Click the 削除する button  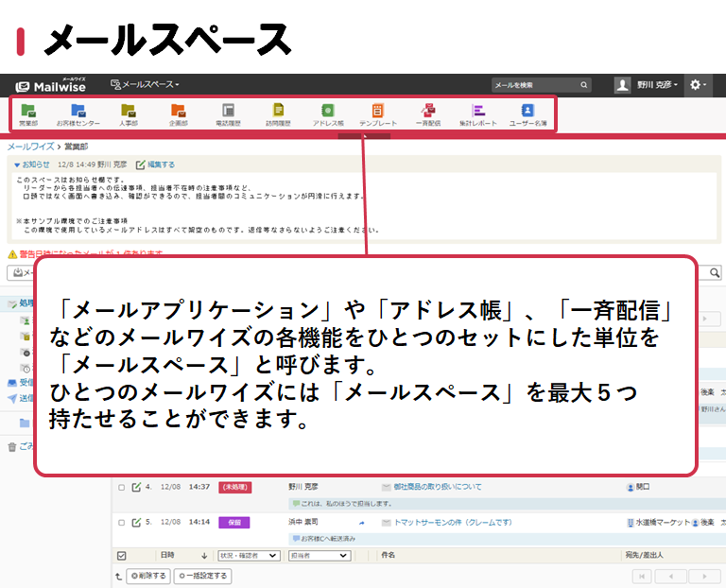148,575
